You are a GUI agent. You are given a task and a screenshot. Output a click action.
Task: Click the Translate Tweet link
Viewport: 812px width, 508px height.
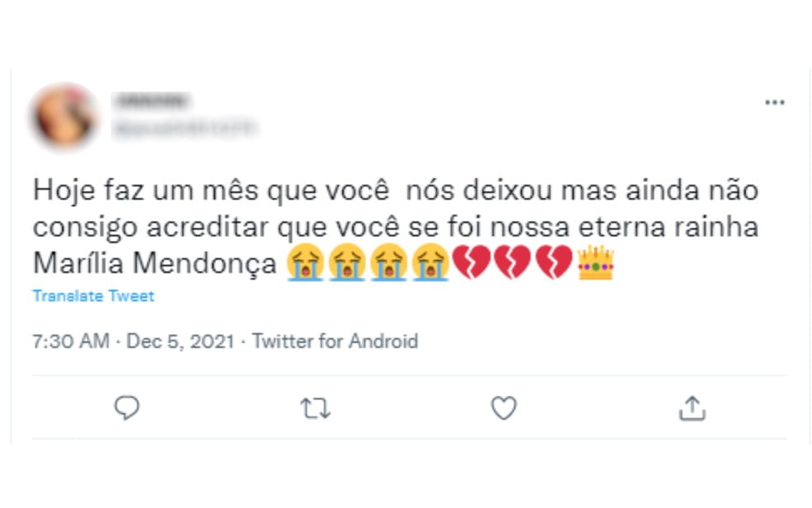[x=93, y=295]
